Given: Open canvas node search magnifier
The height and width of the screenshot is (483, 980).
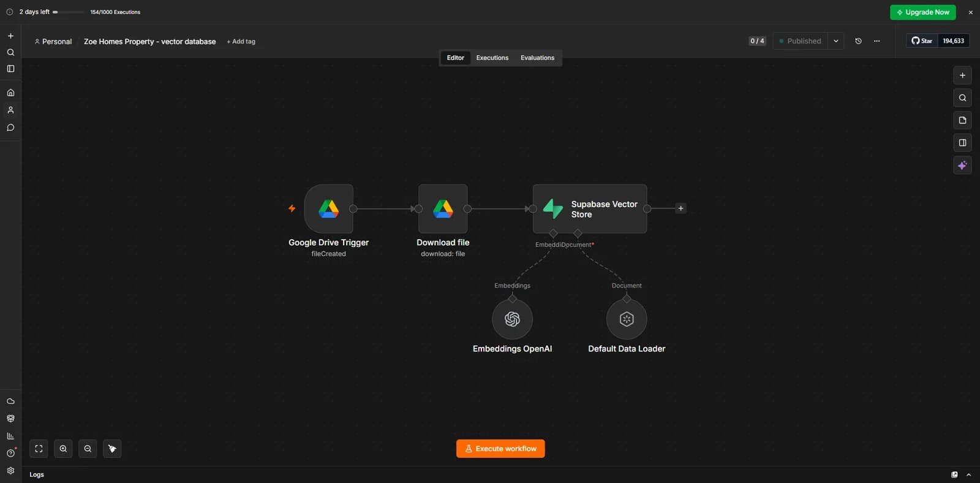Looking at the screenshot, I should tap(962, 98).
